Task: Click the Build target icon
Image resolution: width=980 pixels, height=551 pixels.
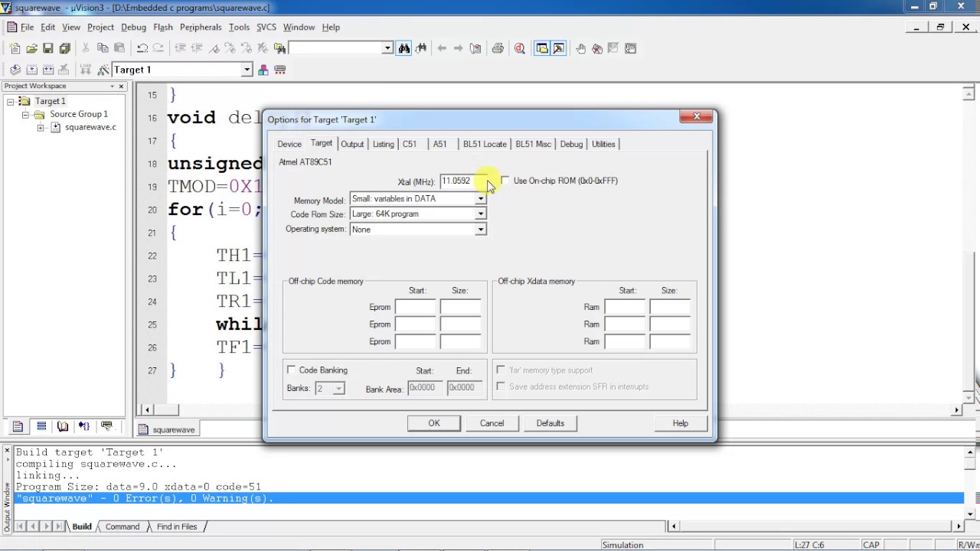Action: click(31, 70)
